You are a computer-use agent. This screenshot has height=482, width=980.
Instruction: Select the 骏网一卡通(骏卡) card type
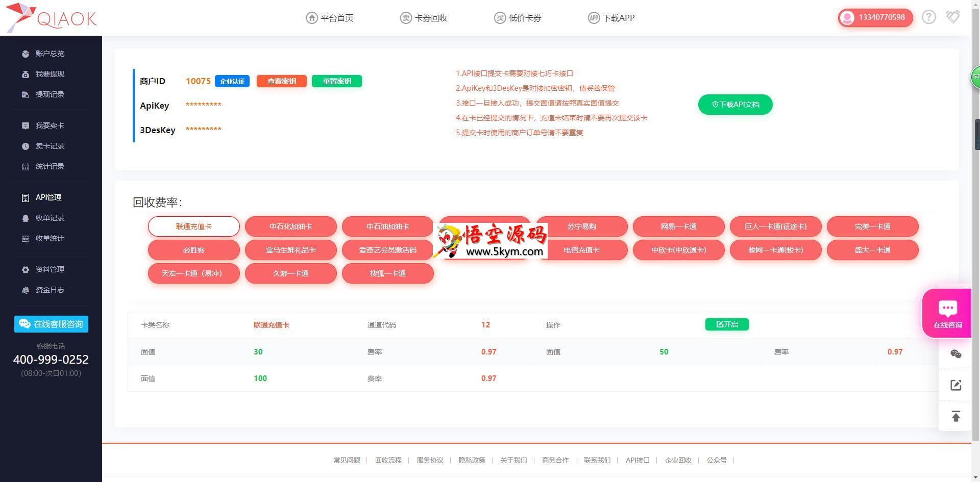point(776,250)
